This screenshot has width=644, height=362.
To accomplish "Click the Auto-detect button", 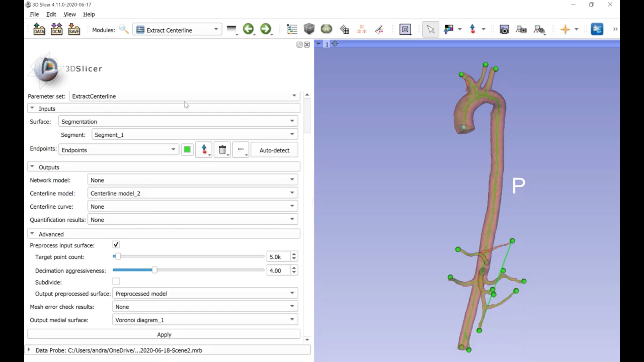I will [x=274, y=150].
